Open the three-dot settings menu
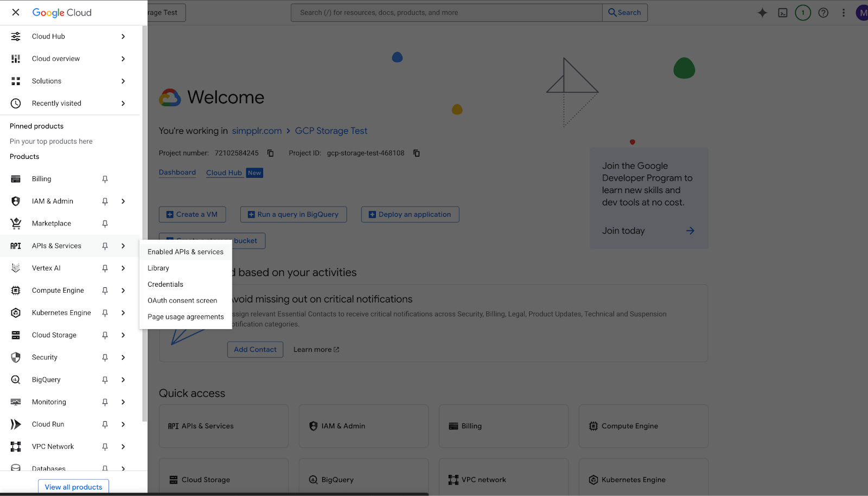This screenshot has width=868, height=496. [843, 12]
